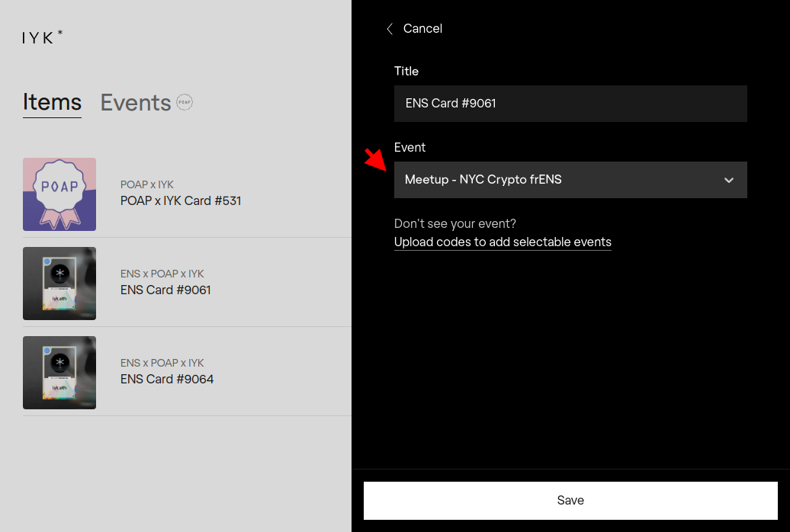Click the back chevron next to Cancel
790x532 pixels.
(390, 29)
